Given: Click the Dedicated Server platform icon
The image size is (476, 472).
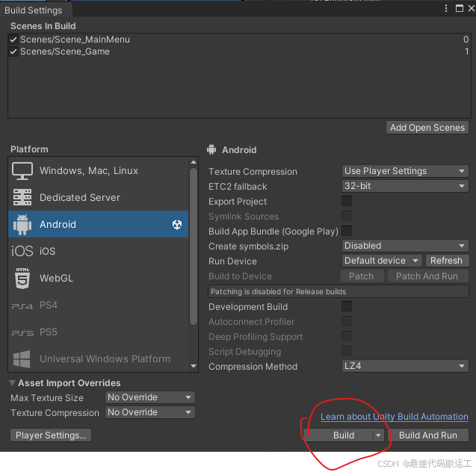Looking at the screenshot, I should (22, 197).
